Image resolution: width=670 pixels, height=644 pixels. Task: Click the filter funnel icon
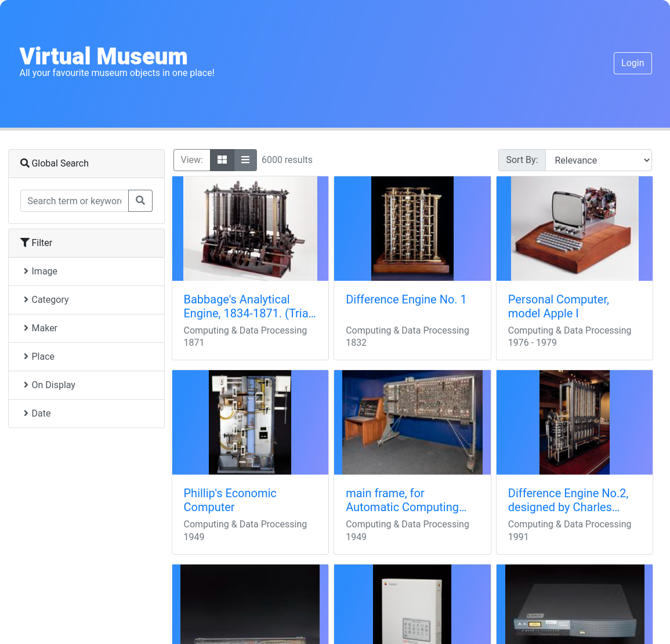(24, 243)
